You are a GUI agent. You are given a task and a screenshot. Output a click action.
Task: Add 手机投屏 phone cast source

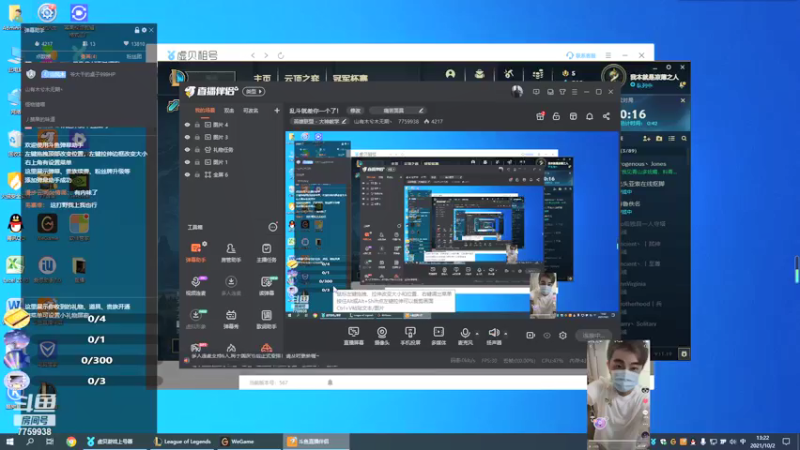click(x=410, y=336)
